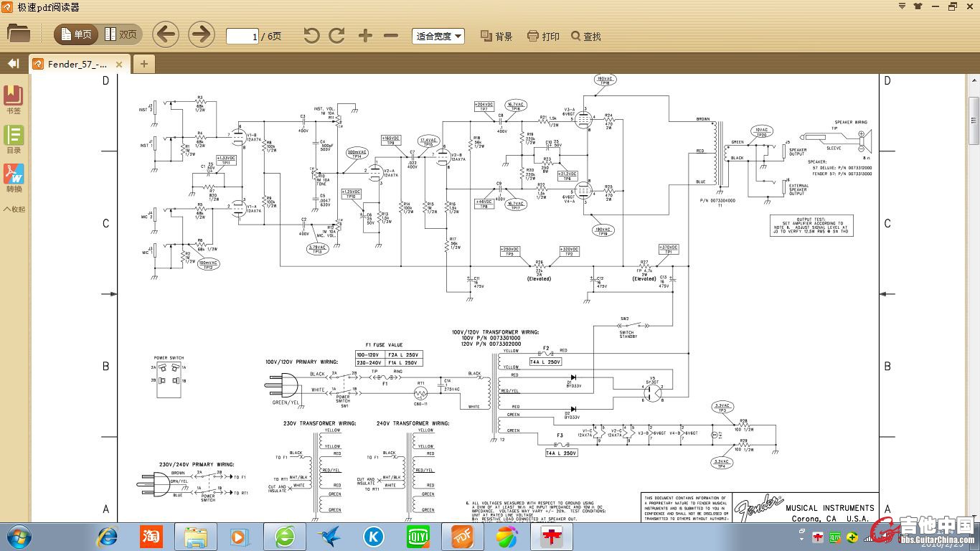This screenshot has height=551, width=980.
Task: Click the 打印 print button
Action: [543, 36]
